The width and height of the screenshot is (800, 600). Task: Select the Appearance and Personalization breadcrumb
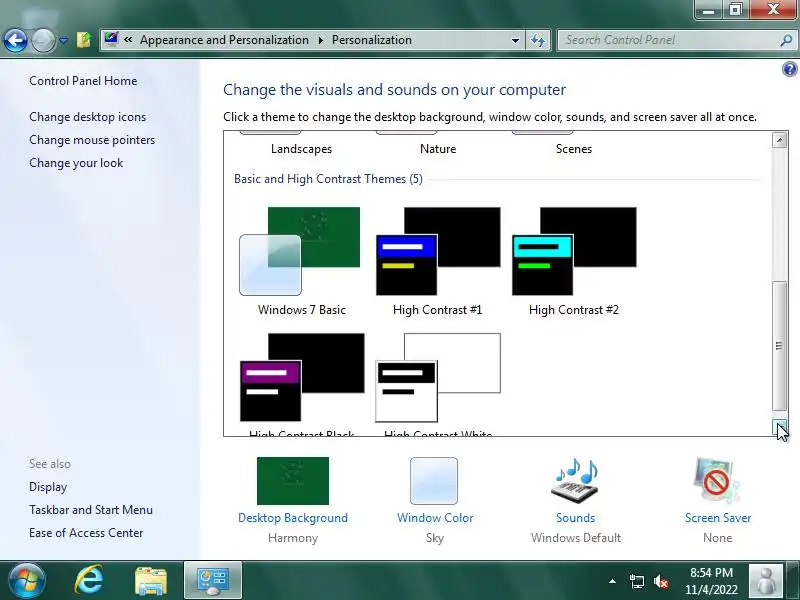(224, 40)
